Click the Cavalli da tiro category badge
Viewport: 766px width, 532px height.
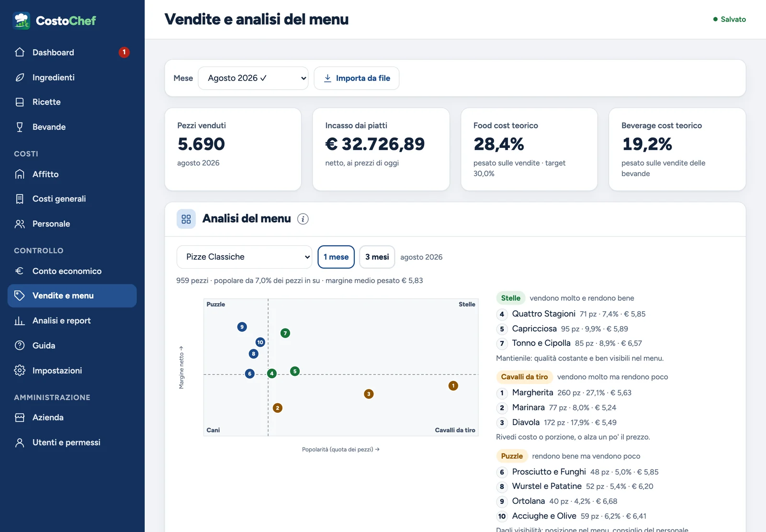point(524,377)
